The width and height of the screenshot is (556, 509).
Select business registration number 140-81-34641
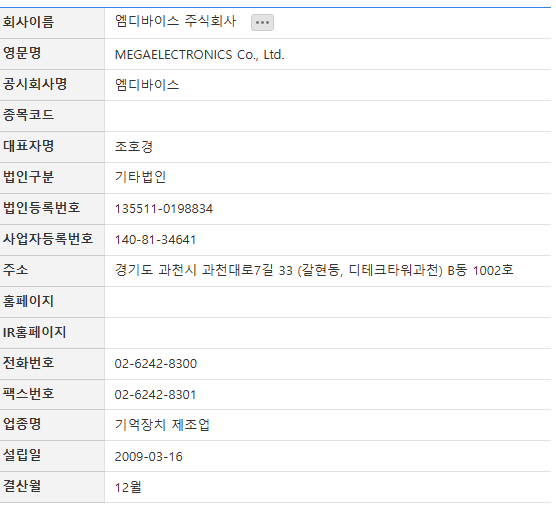click(x=155, y=240)
